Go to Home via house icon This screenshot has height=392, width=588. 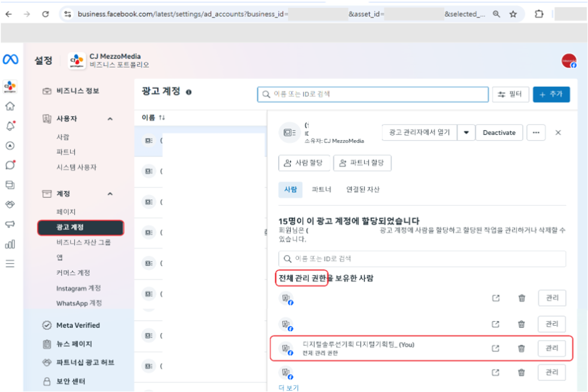coord(10,106)
